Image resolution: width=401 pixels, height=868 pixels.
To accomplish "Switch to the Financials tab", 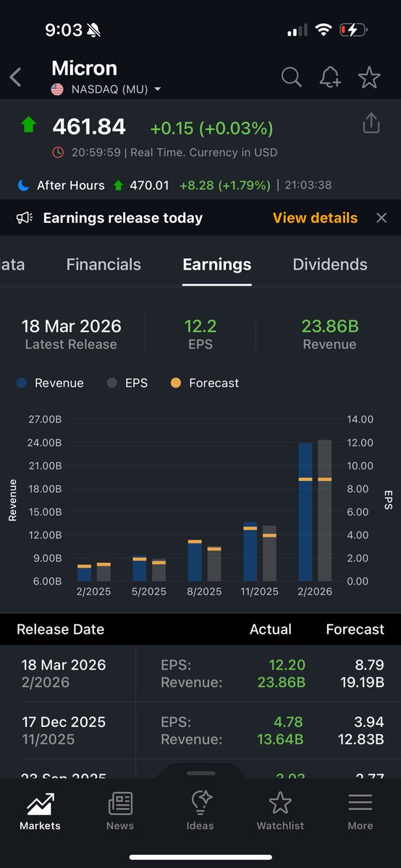I will [x=104, y=264].
